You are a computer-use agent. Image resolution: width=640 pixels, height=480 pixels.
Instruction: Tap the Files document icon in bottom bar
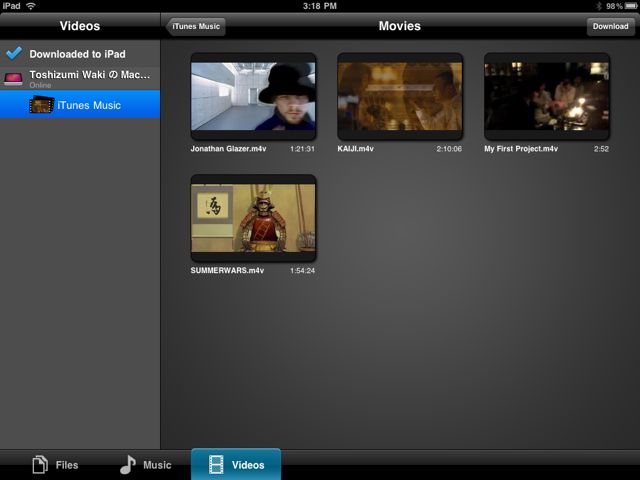[40, 464]
